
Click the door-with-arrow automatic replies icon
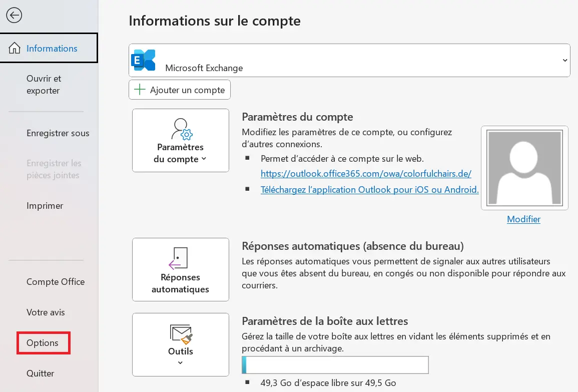(x=179, y=258)
